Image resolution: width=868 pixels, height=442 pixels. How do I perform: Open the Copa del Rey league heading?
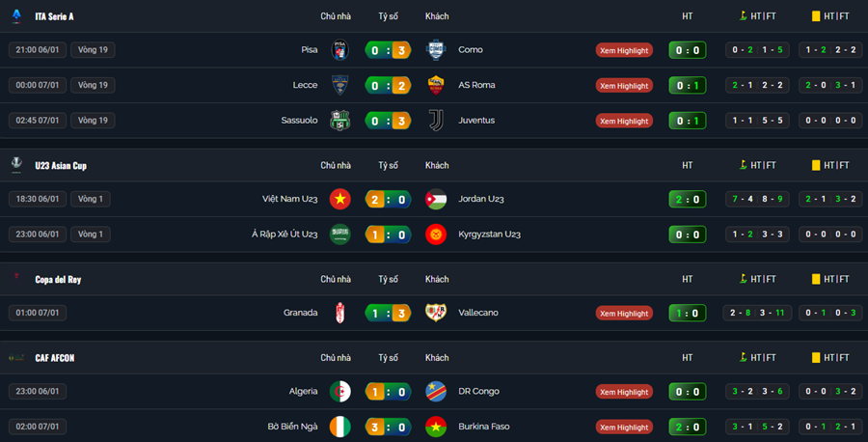point(58,279)
